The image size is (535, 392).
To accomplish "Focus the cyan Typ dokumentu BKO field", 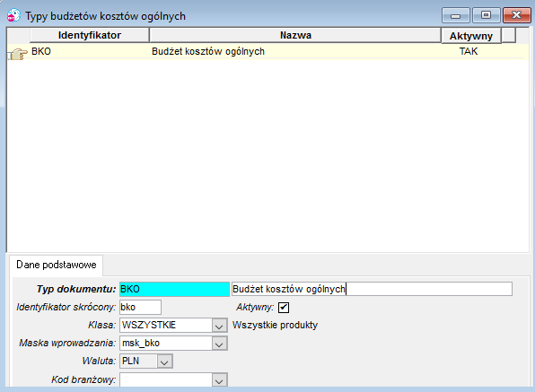I will coord(174,289).
